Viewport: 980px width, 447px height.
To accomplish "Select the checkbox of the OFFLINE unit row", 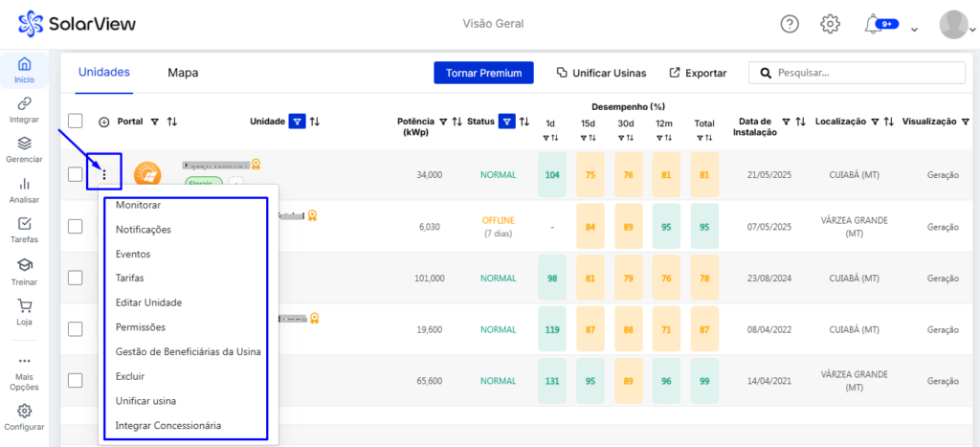I will tap(75, 226).
